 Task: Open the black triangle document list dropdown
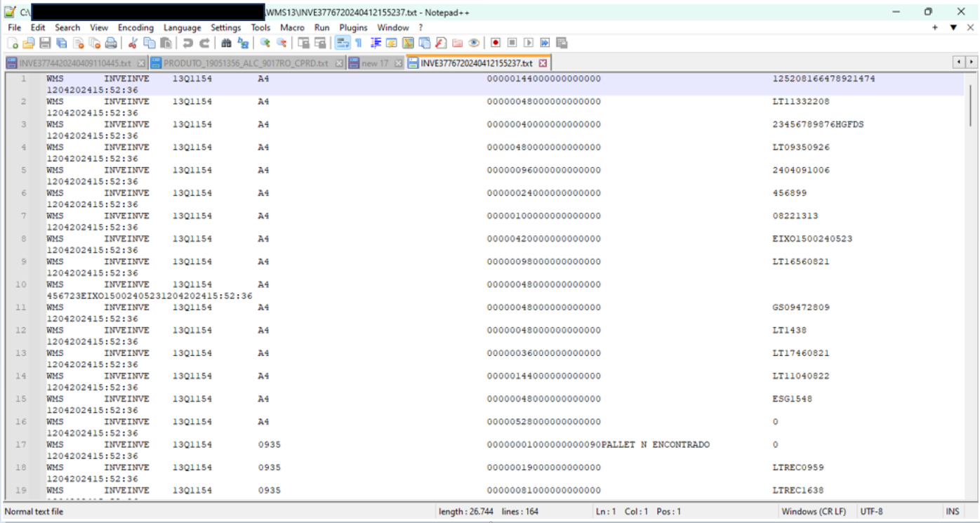click(953, 27)
